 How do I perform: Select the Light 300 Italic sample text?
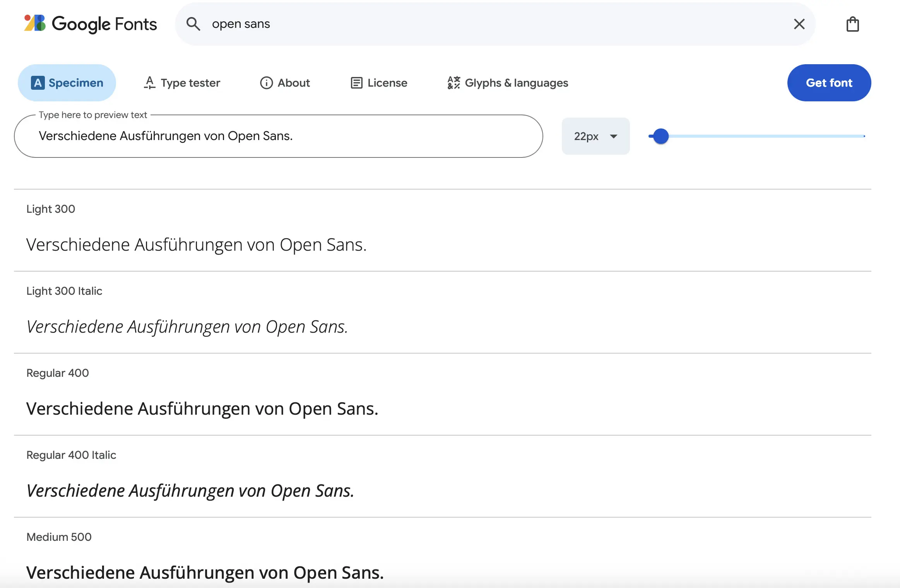187,326
